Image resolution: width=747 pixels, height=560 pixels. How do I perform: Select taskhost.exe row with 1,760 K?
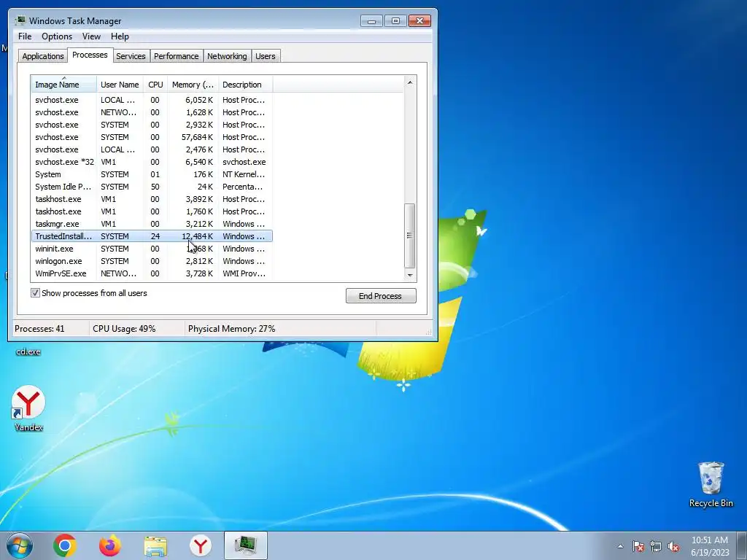pos(152,211)
